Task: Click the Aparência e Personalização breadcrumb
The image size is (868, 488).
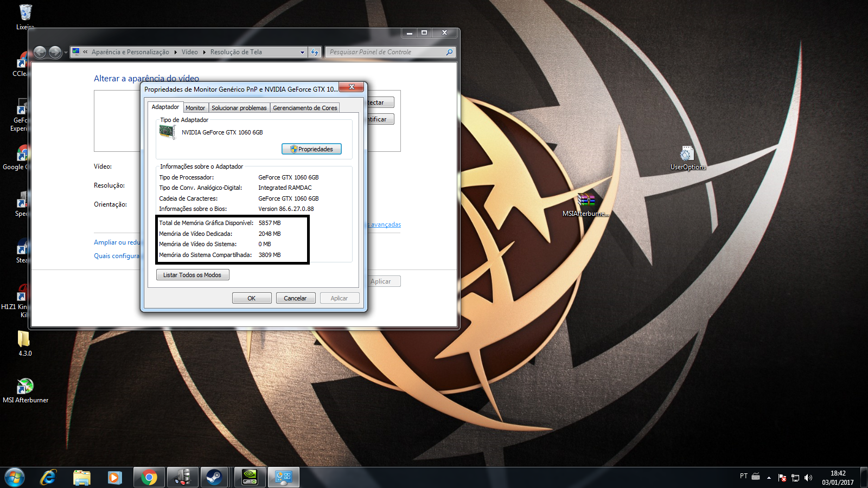Action: click(130, 52)
